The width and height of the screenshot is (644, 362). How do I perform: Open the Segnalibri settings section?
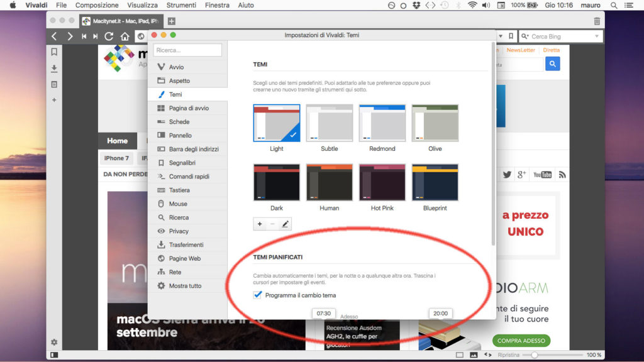pyautogui.click(x=187, y=163)
